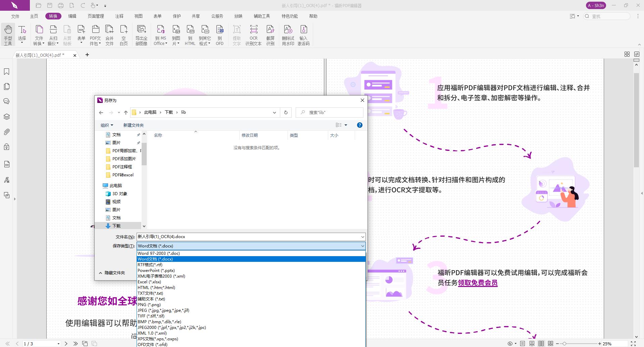Click the 导出全部图像 icon
The width and height of the screenshot is (644, 347).
click(142, 35)
